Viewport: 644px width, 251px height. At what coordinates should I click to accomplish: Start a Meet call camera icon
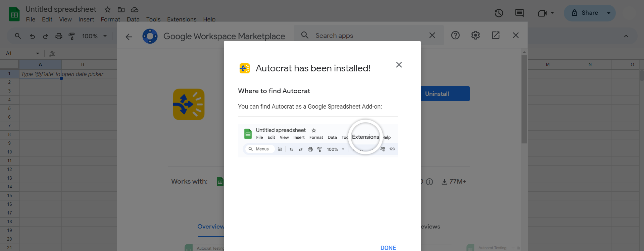(542, 13)
